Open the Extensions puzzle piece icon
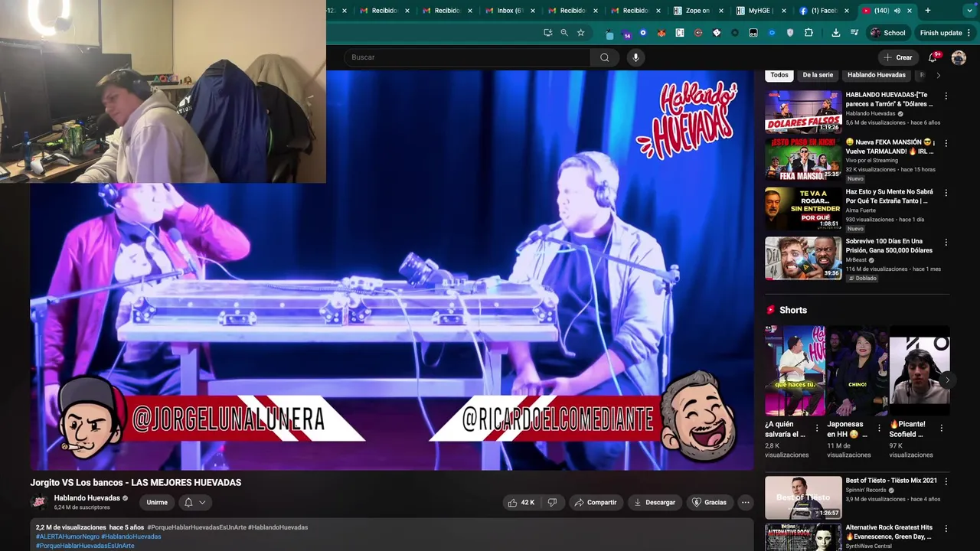This screenshot has width=980, height=551. coord(808,33)
